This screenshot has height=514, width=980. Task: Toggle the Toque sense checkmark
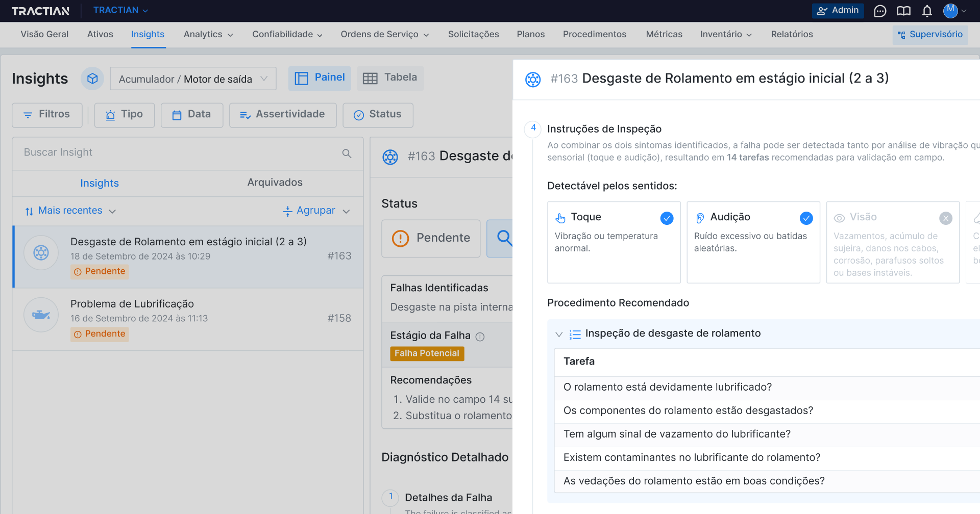[667, 218]
